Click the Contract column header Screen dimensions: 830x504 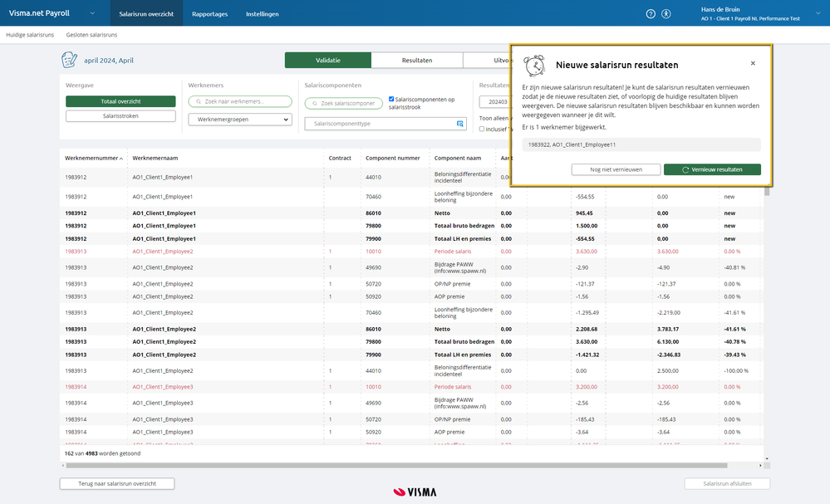point(340,158)
